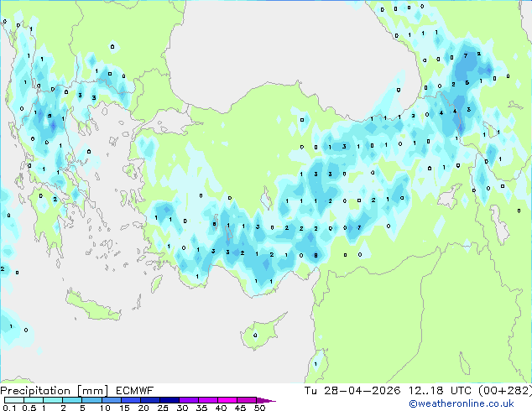532x411 pixels.
Task: Click the 0.5–1 mm legend color box
Action: [x=34, y=400]
